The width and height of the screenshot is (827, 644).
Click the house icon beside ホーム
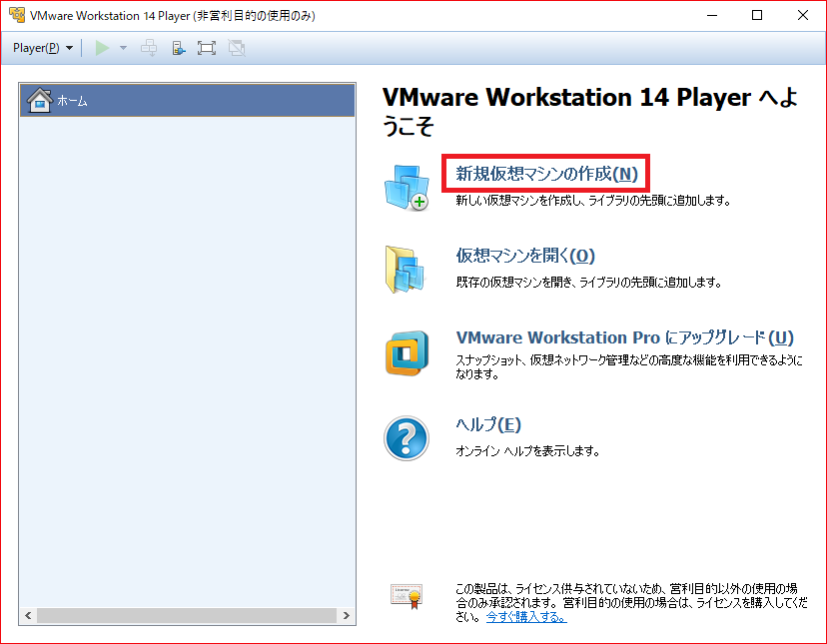pos(40,100)
